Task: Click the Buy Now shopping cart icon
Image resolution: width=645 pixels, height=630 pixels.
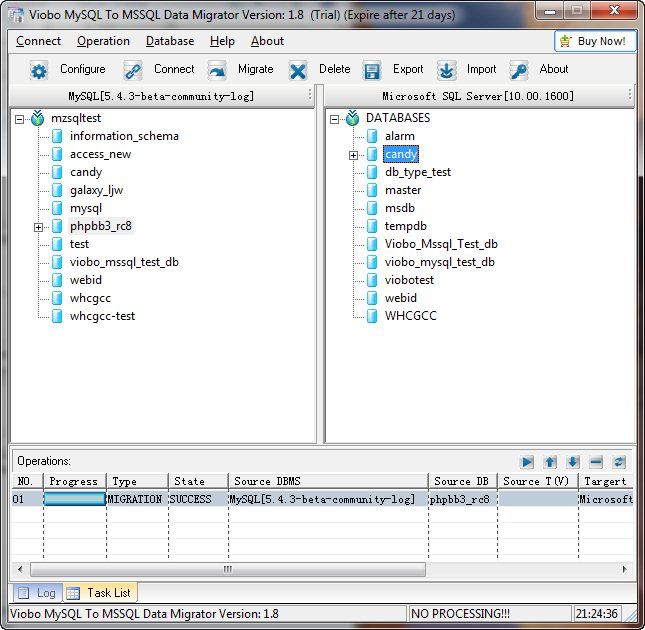Action: click(x=566, y=41)
